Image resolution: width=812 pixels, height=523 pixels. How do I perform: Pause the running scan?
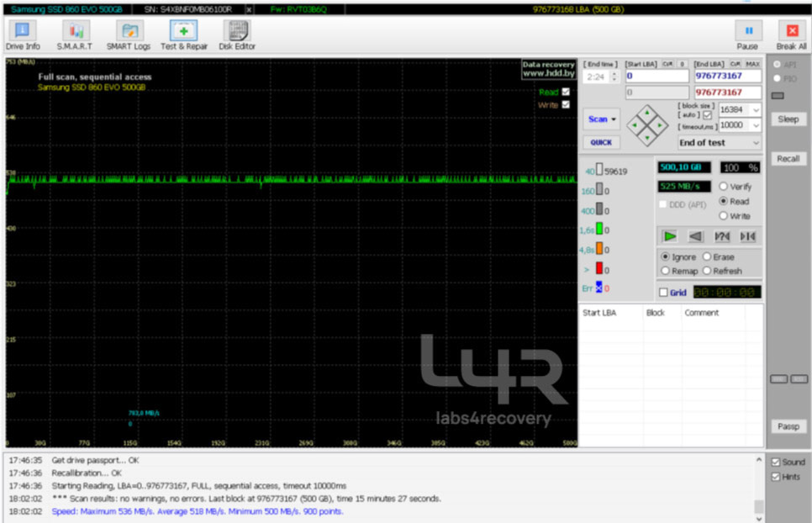click(748, 35)
